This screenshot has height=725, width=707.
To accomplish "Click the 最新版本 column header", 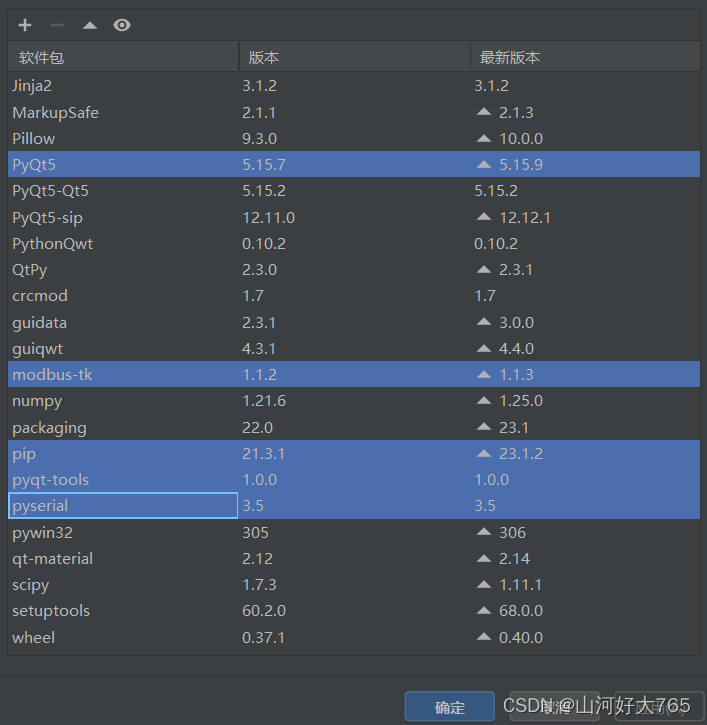I will [x=585, y=57].
